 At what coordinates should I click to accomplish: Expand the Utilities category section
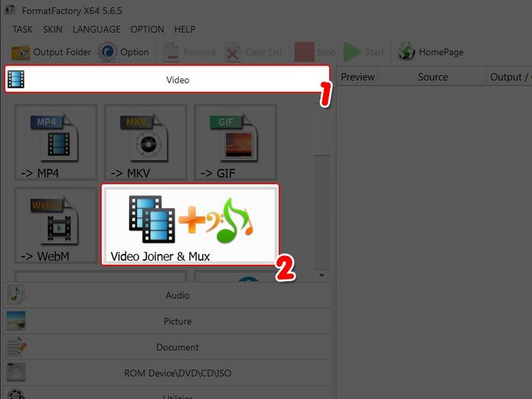coord(168,394)
